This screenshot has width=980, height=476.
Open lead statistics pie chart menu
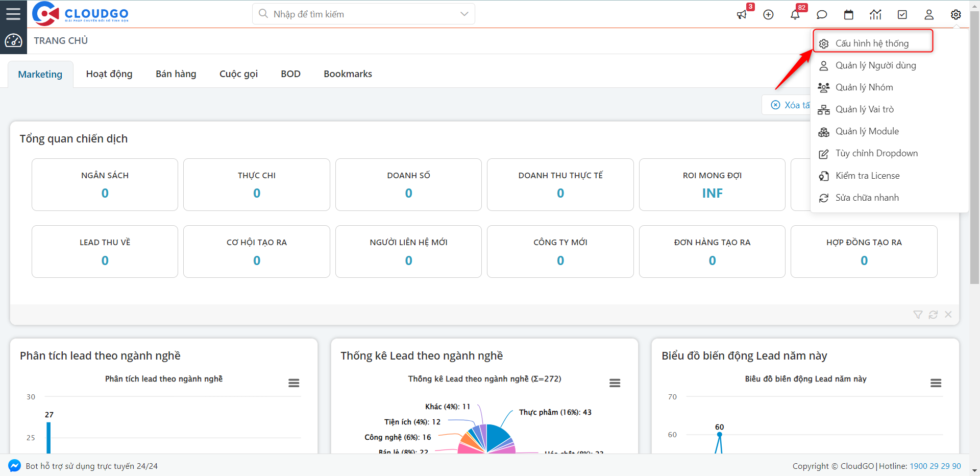coord(615,383)
